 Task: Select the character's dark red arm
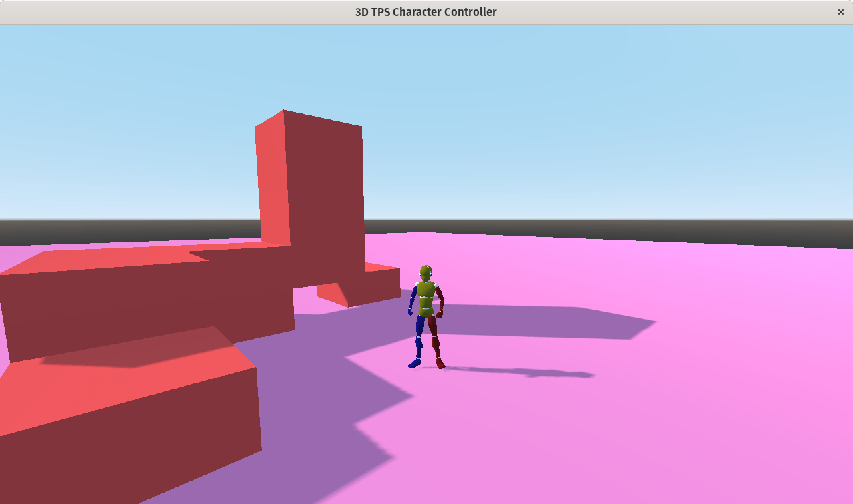(440, 301)
